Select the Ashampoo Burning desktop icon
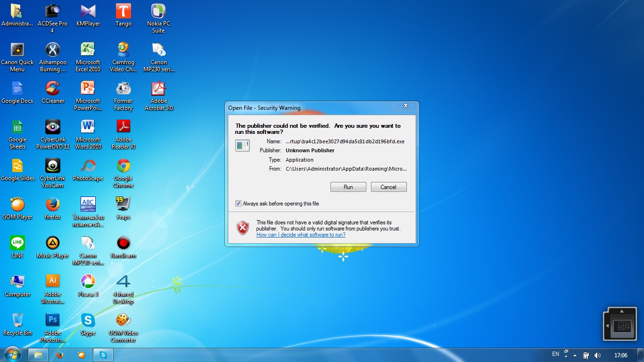 tap(52, 58)
